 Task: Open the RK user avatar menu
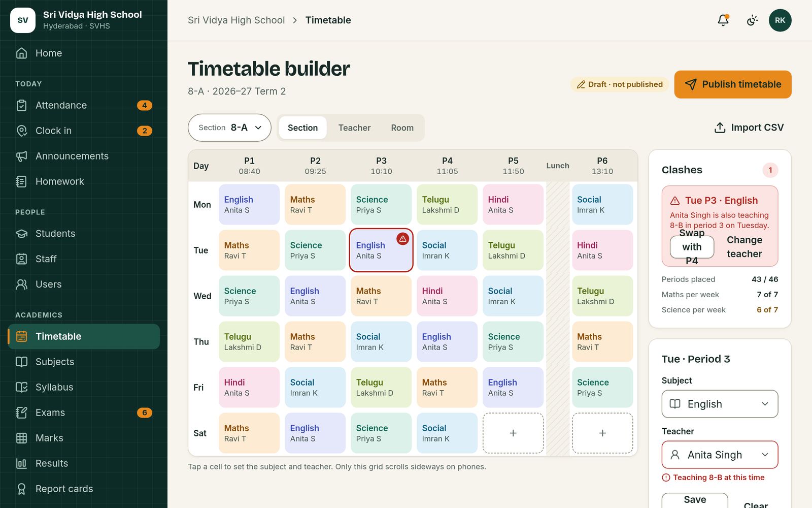pos(780,20)
